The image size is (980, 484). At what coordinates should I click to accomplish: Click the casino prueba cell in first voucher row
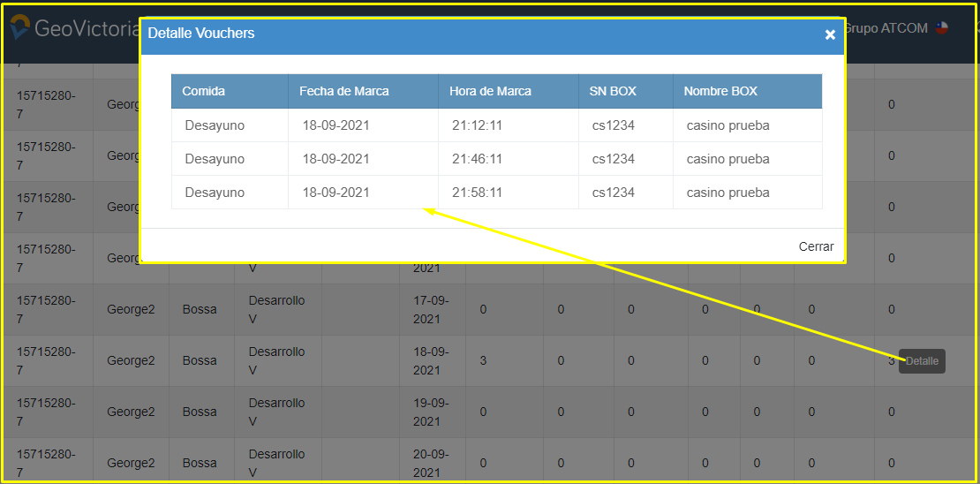click(x=727, y=125)
